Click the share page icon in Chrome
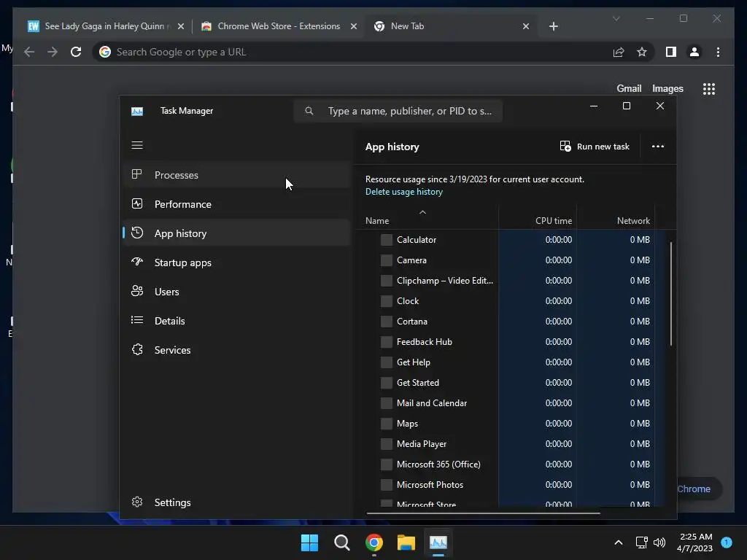 (619, 52)
